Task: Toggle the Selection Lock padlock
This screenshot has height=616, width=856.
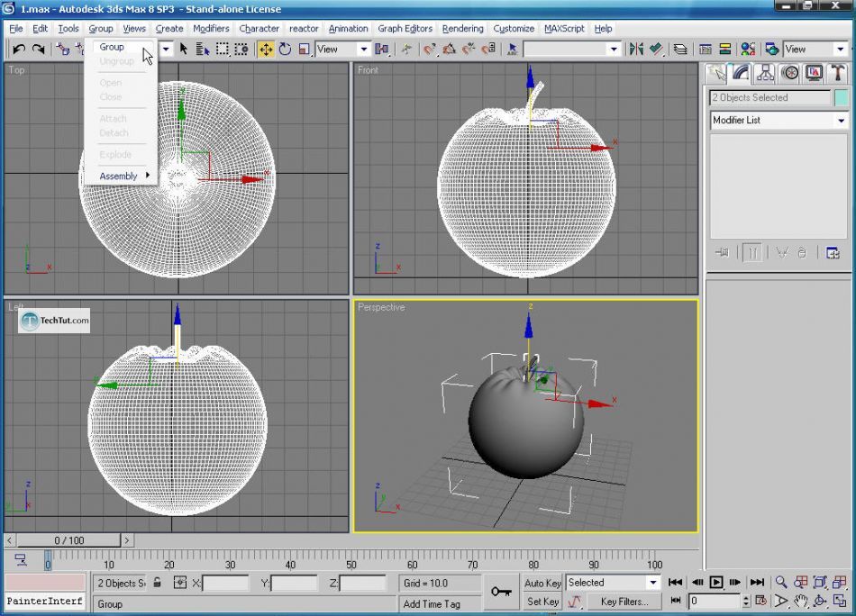Action: pyautogui.click(x=157, y=583)
